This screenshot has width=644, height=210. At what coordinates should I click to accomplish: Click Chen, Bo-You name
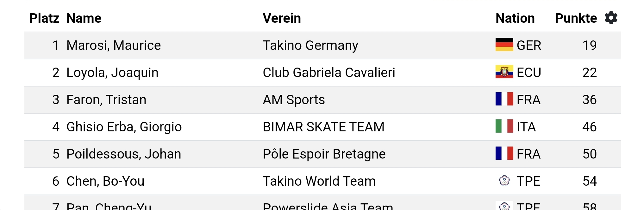click(x=105, y=181)
